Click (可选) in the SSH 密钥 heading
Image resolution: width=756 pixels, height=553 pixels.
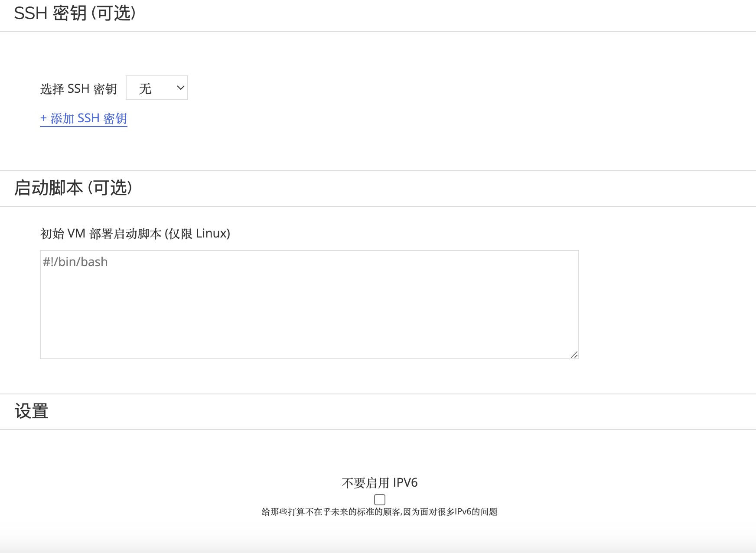114,13
